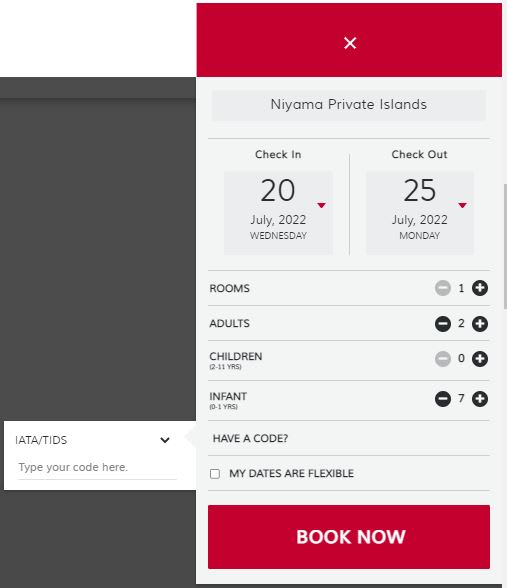Add an infant using plus icon
This screenshot has height=588, width=507.
coord(480,399)
